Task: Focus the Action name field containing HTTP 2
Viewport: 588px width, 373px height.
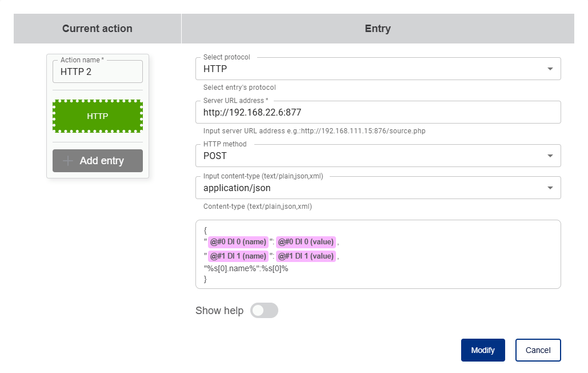Action: 97,72
